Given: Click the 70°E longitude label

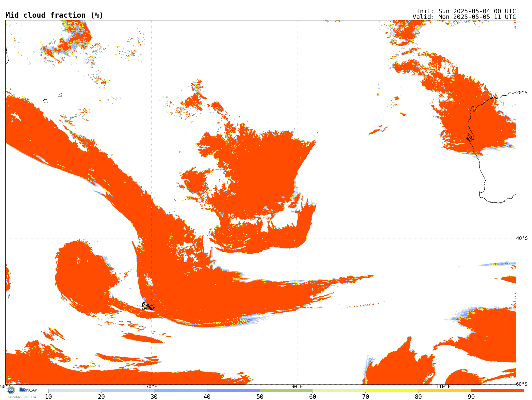Looking at the screenshot, I should [151, 387].
